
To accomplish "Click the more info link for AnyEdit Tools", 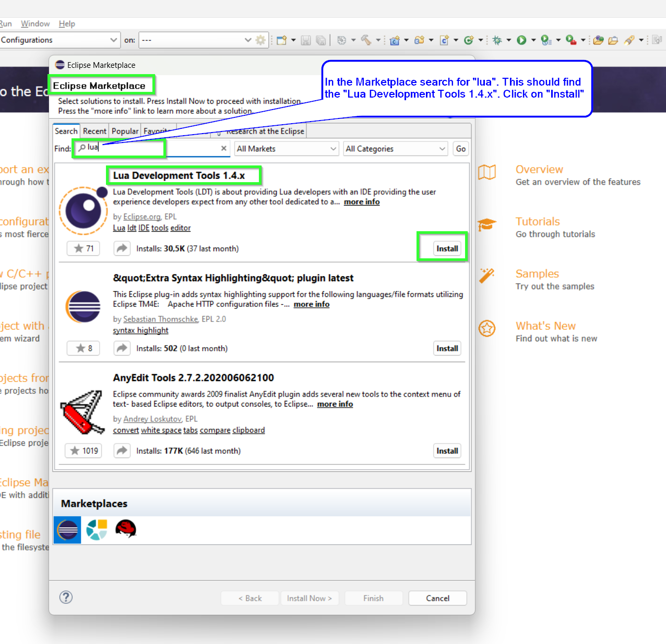I will pos(335,404).
